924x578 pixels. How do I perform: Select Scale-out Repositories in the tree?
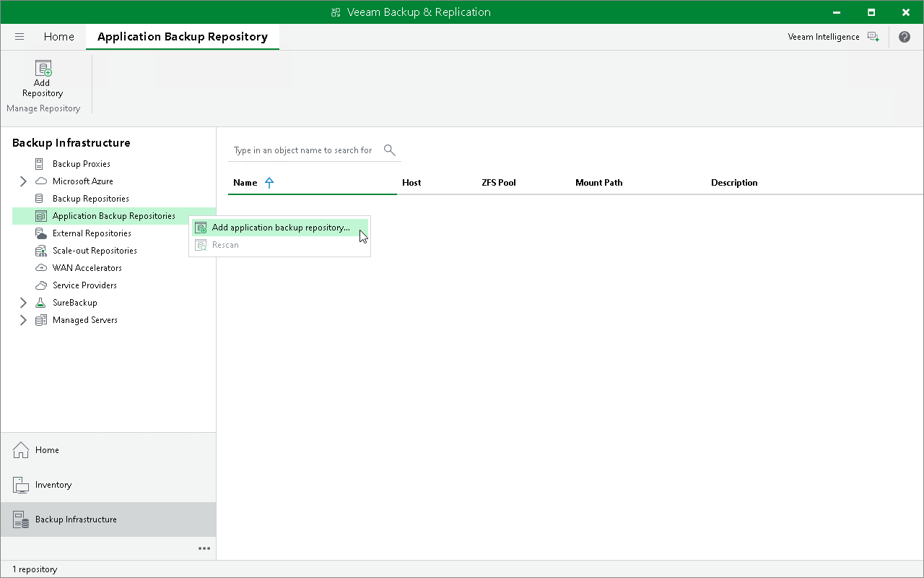[x=95, y=251]
